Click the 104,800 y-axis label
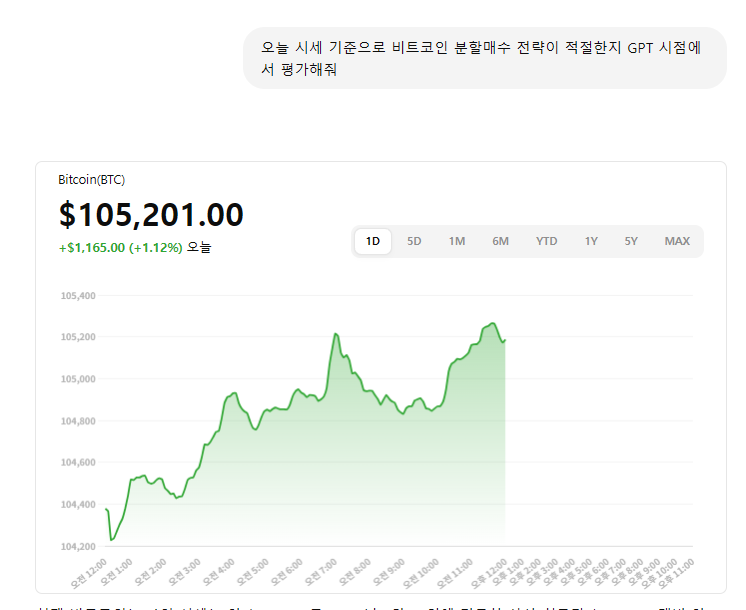 point(78,421)
